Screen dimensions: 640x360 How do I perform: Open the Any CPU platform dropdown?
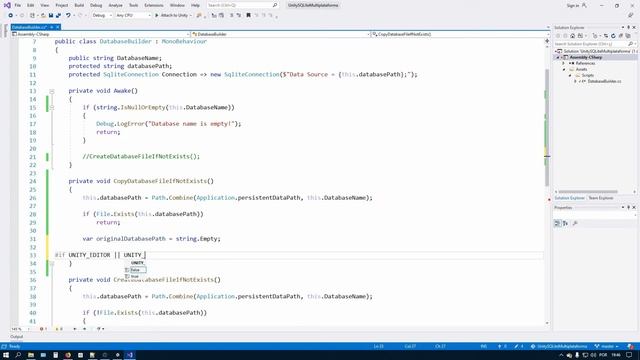[133, 16]
